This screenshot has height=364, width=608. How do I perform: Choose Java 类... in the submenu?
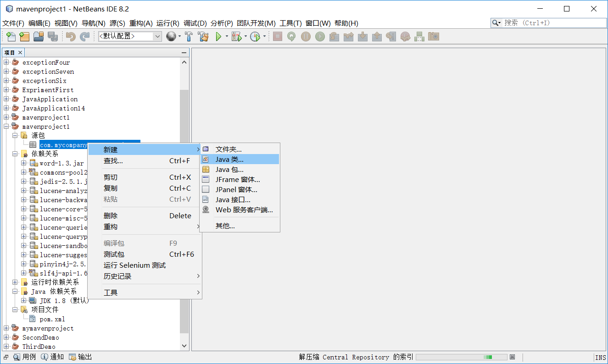point(240,160)
